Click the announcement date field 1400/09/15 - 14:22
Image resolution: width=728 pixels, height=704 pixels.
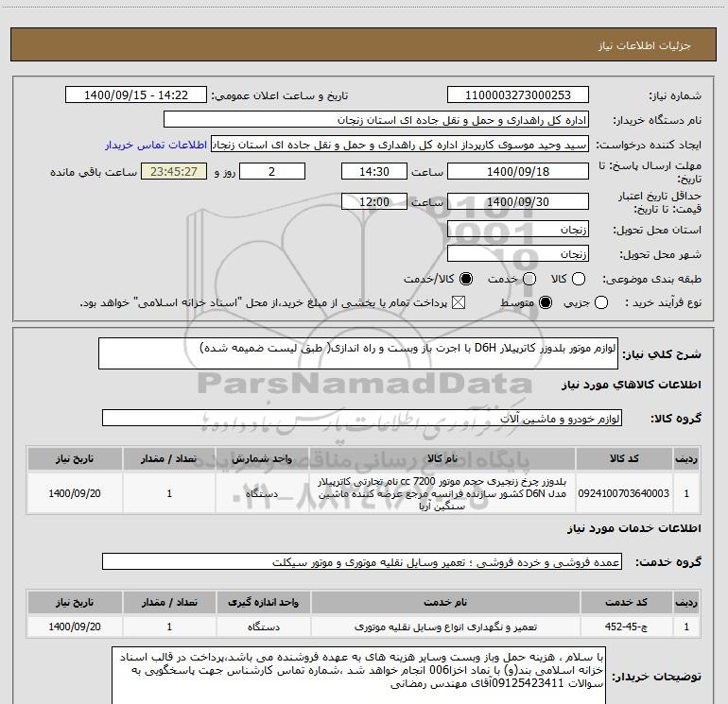tap(136, 95)
